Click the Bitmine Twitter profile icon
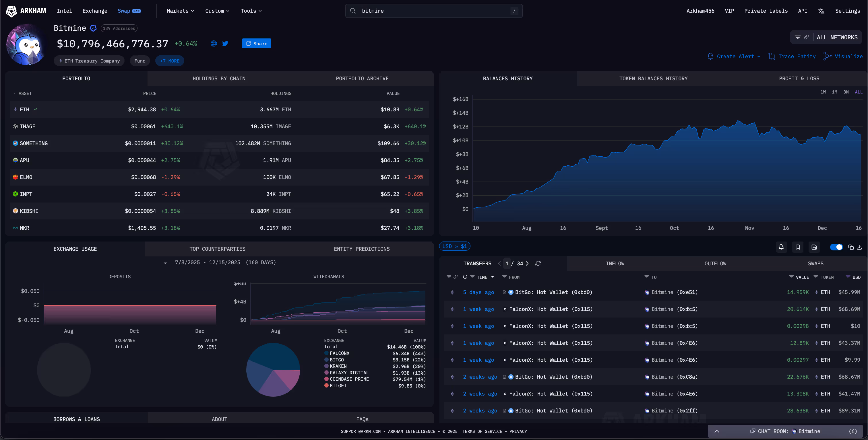868x440 pixels. (x=225, y=43)
